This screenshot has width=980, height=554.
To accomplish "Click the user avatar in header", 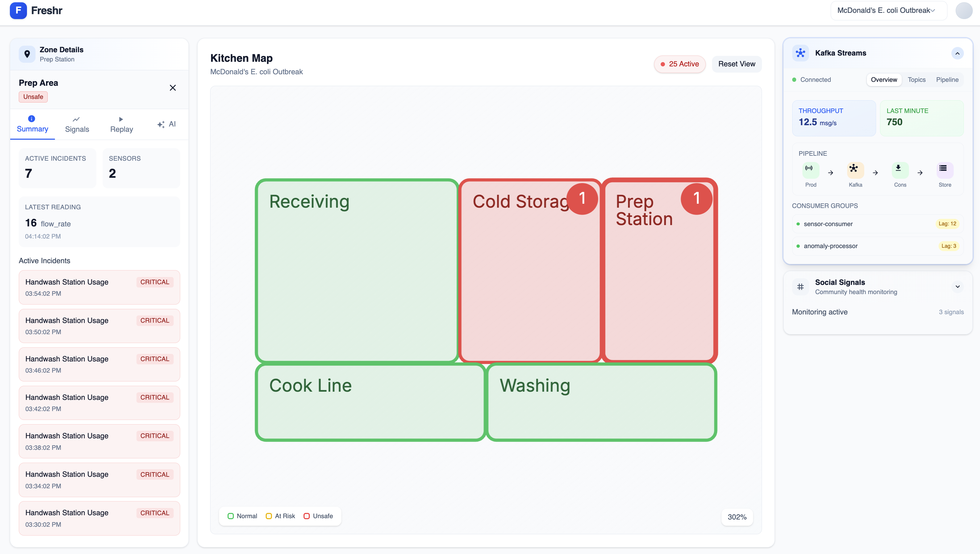I will (x=963, y=10).
